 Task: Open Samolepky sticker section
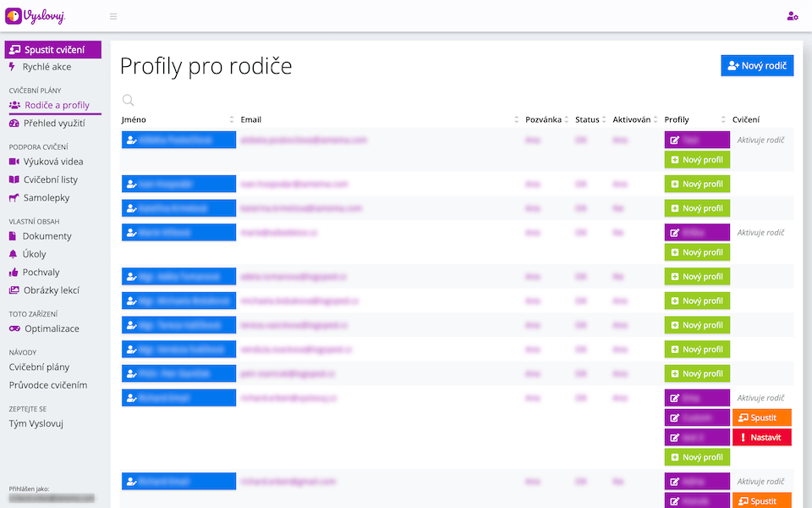click(46, 198)
